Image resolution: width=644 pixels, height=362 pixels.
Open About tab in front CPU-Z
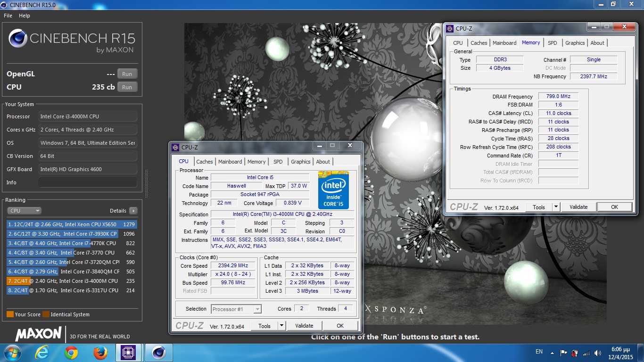(x=323, y=162)
